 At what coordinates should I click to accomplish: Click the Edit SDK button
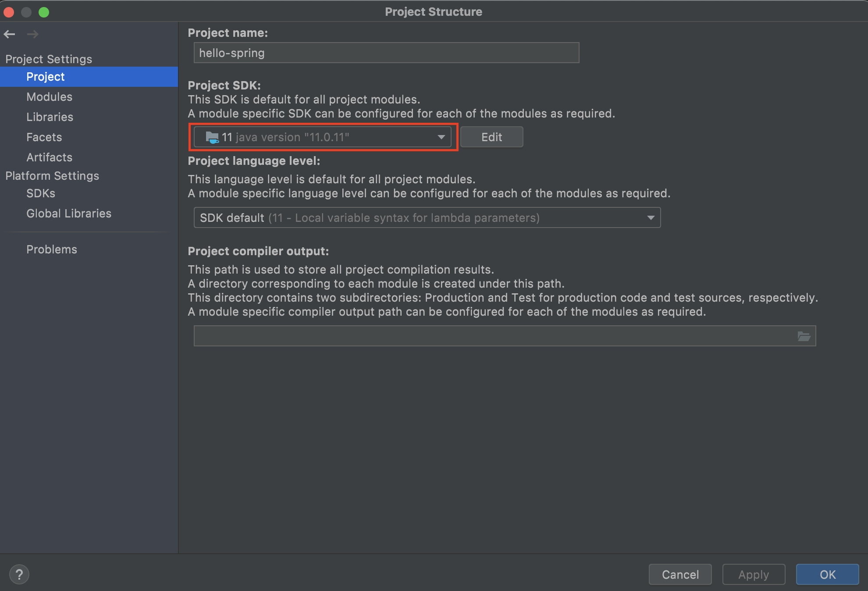pyautogui.click(x=491, y=137)
